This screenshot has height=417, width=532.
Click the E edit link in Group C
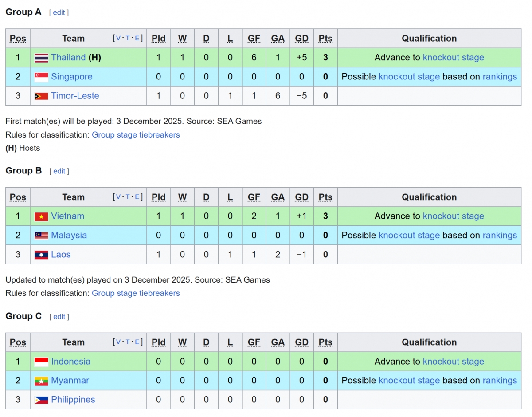click(x=137, y=342)
